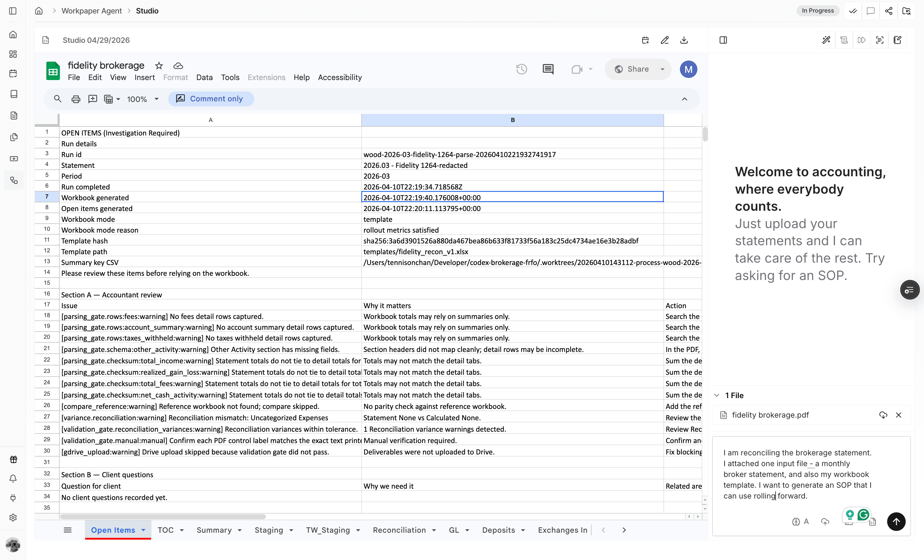The width and height of the screenshot is (924, 560).
Task: Click the scroll document icon
Action: click(x=844, y=40)
